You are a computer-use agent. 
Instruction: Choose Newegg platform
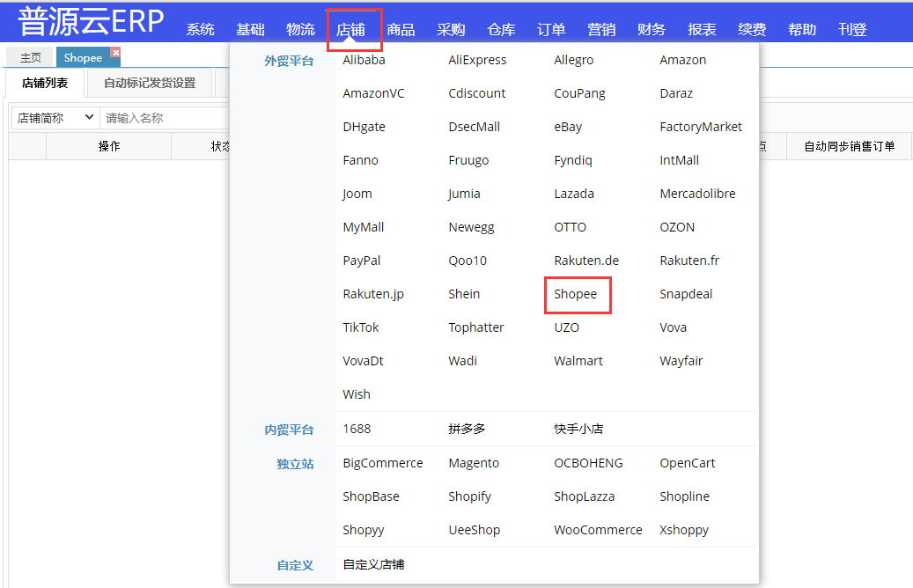pos(471,227)
